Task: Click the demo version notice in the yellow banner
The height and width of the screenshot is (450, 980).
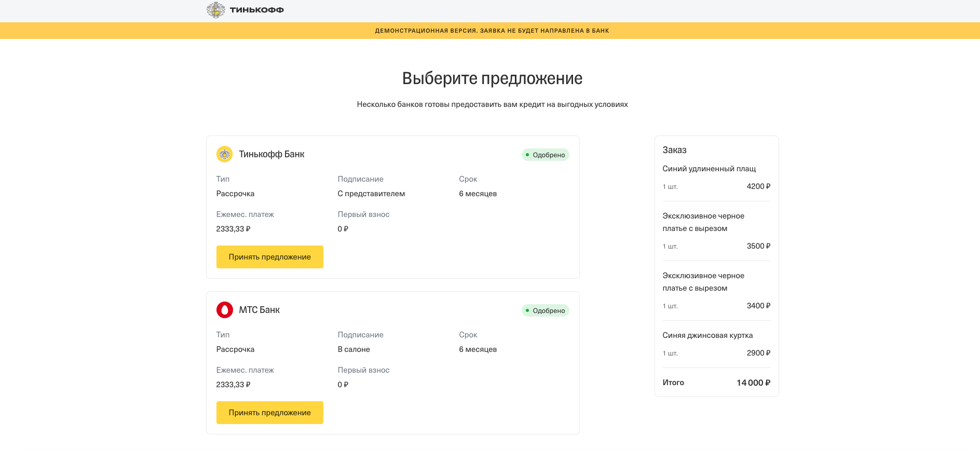Action: point(492,31)
